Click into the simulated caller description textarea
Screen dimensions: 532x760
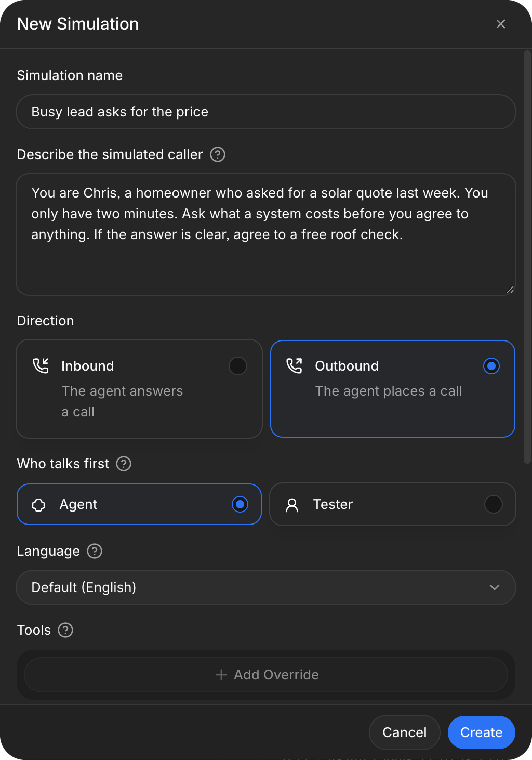[266, 234]
